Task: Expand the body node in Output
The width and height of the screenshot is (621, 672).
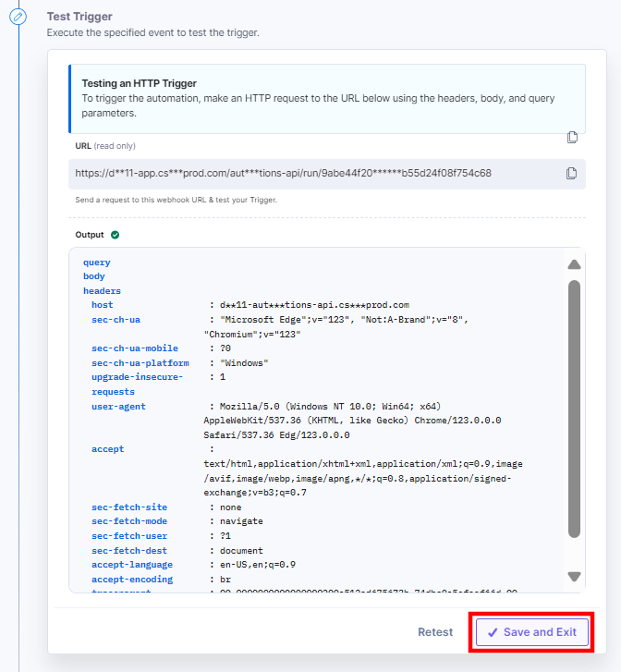Action: tap(94, 276)
